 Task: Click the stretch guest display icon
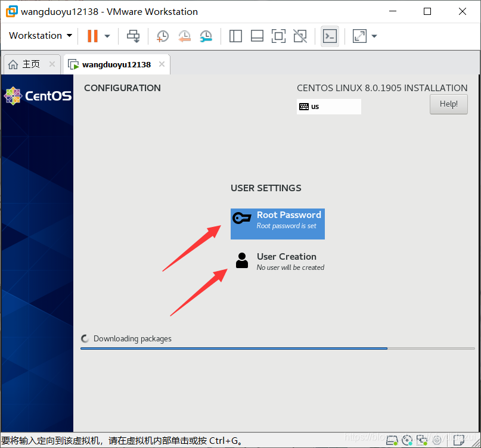pos(359,36)
